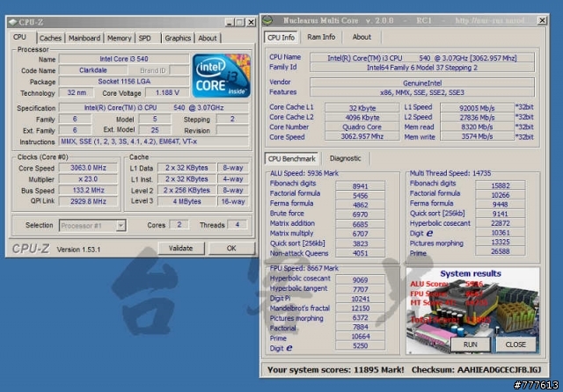Click the Multi Thread Hyperbolic cosecant score 22872
This screenshot has height=392, width=563.
(x=501, y=223)
